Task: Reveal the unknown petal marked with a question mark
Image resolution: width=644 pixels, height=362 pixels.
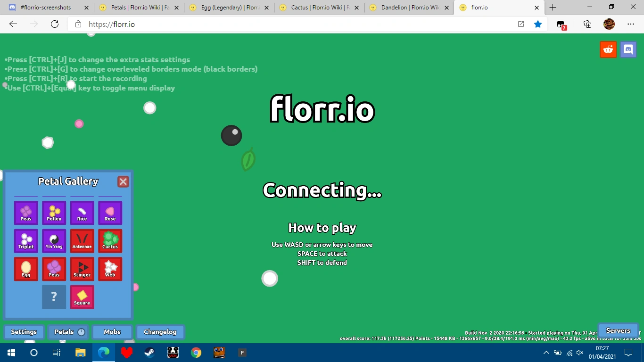Action: pyautogui.click(x=54, y=297)
